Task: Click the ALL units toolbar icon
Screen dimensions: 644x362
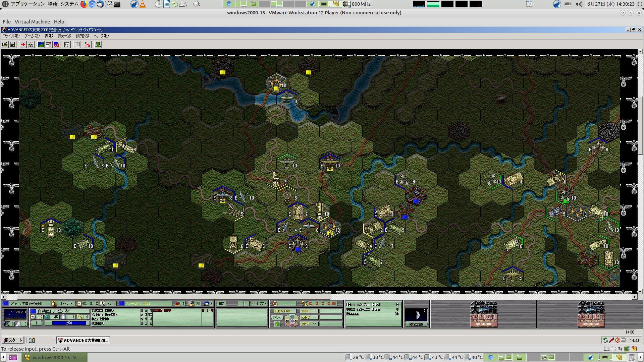Action: coord(77,45)
